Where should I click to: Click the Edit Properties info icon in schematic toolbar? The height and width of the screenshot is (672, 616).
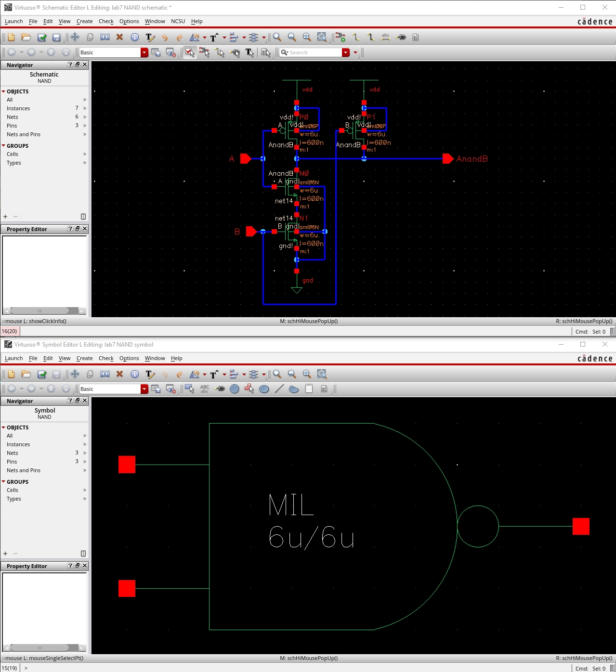135,37
